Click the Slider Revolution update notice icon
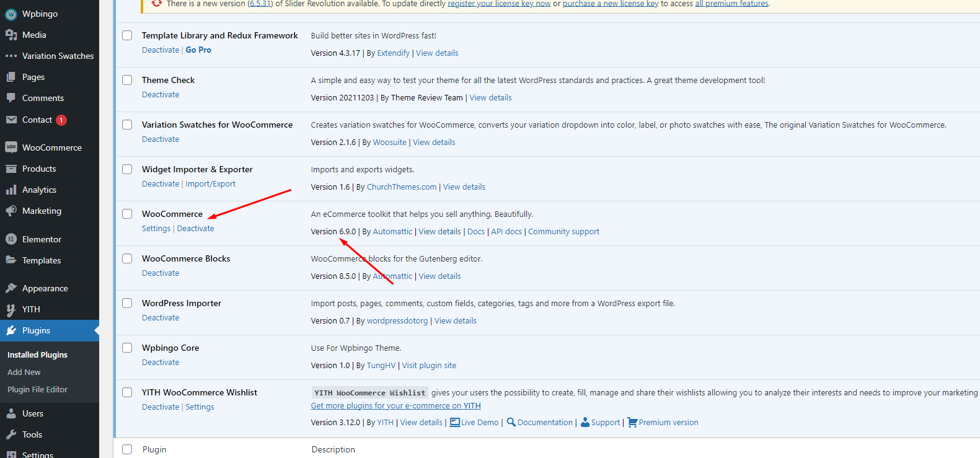The height and width of the screenshot is (458, 980). click(157, 3)
